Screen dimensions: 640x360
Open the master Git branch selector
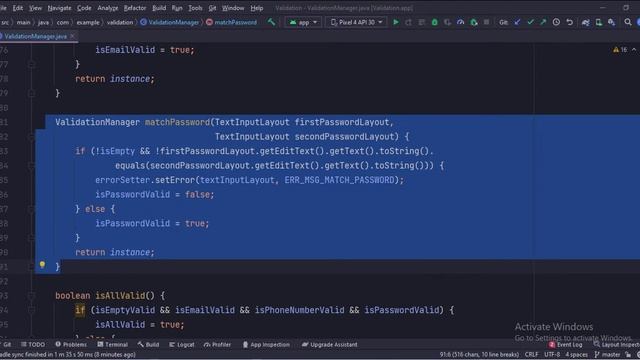point(607,354)
